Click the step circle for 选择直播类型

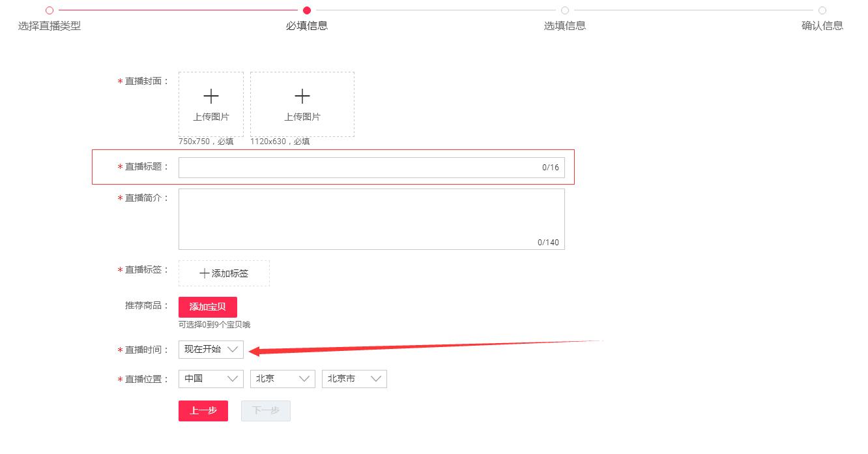[x=50, y=10]
